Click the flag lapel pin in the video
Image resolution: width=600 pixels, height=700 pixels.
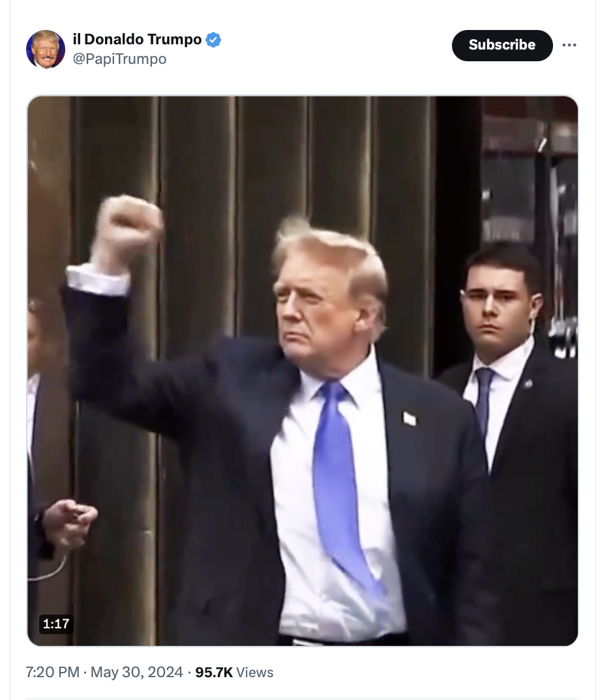(409, 418)
